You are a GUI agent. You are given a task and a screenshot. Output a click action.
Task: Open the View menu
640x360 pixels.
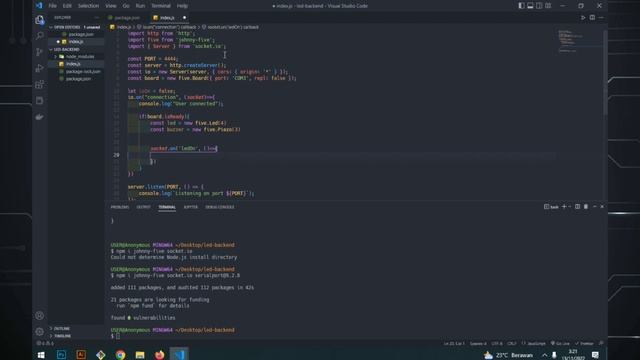(x=111, y=6)
